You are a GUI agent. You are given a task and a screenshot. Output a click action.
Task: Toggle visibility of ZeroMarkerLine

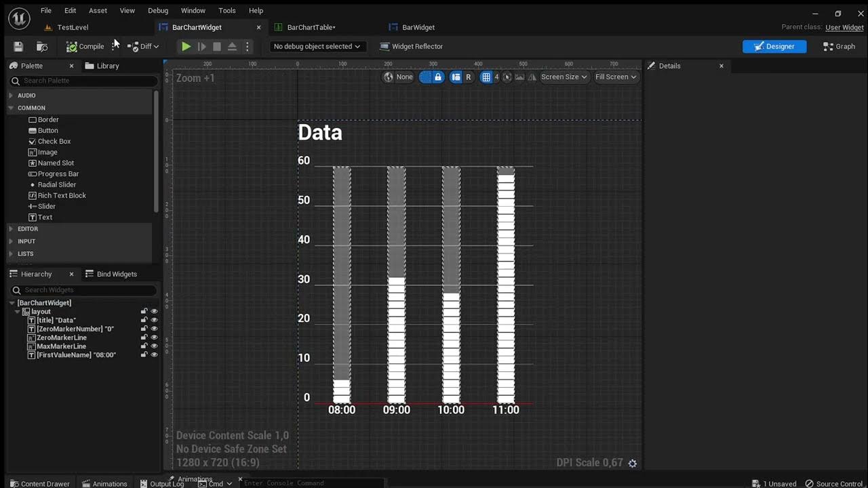154,338
